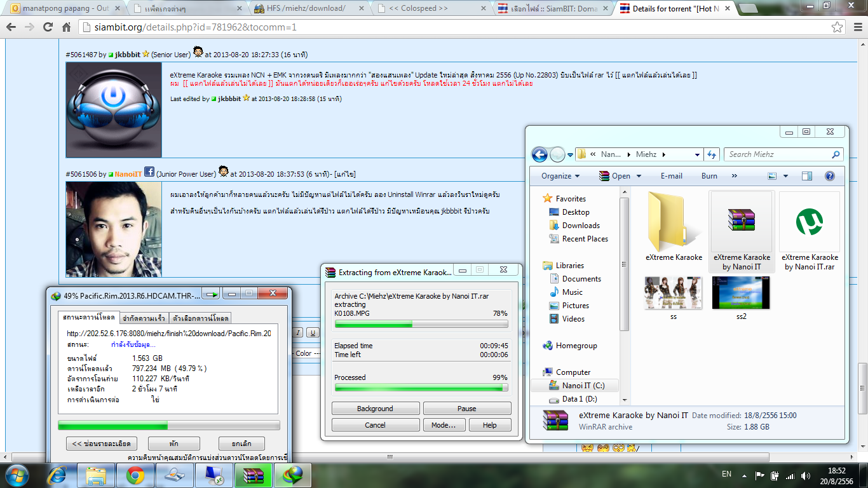
Task: Switch to Internet Download Manager on taskbar
Action: pos(292,475)
